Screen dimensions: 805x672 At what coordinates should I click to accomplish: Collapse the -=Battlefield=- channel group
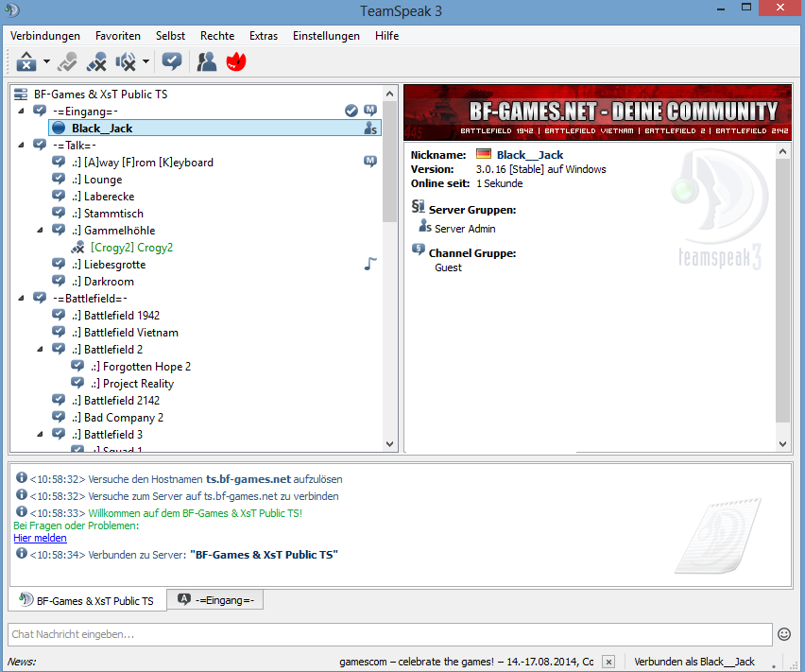pos(21,299)
